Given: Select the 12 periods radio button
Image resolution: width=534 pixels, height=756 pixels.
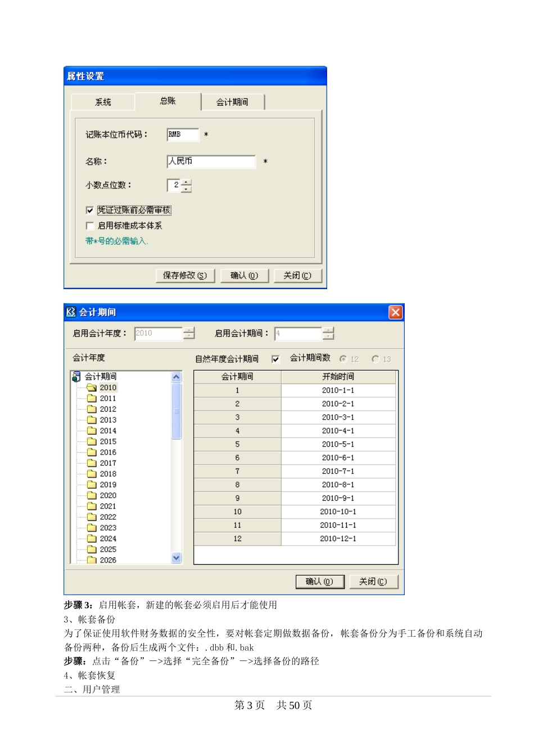Looking at the screenshot, I should pos(343,359).
